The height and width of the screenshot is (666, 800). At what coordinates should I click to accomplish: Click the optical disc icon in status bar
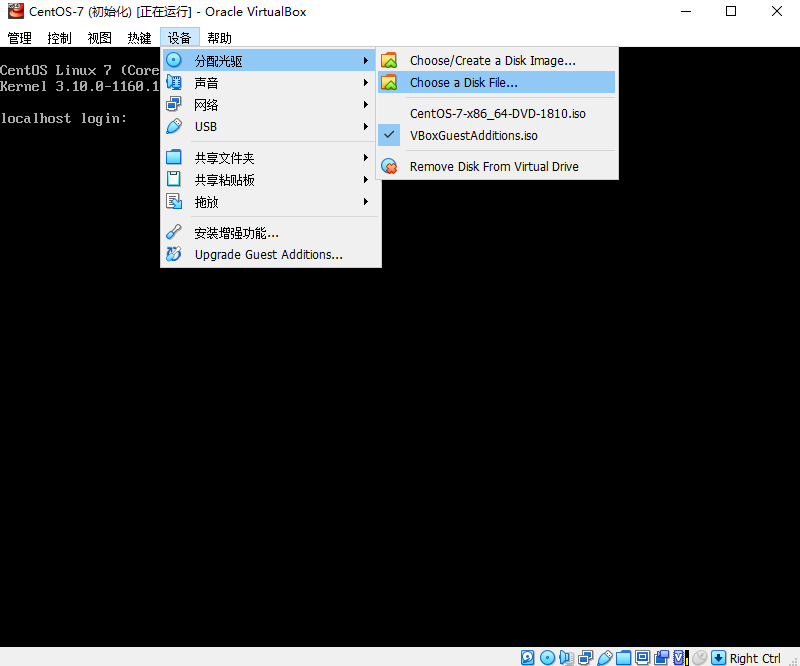coord(547,657)
